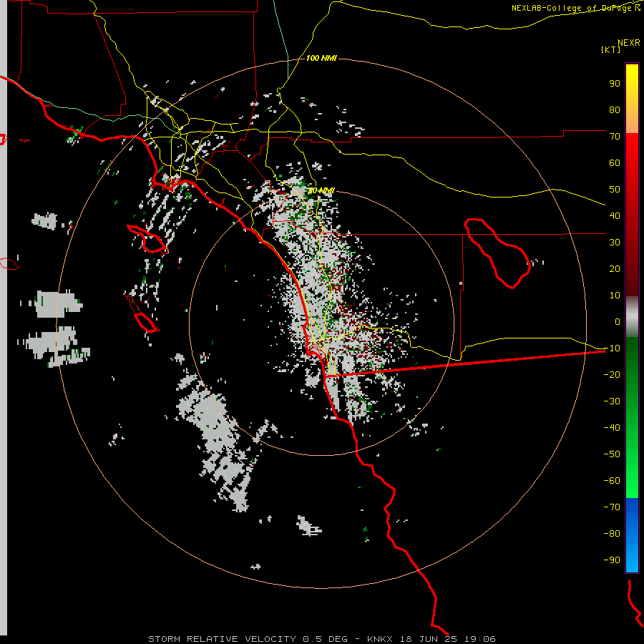
Task: Click the "70" label on the velocity scale
Action: pos(615,137)
